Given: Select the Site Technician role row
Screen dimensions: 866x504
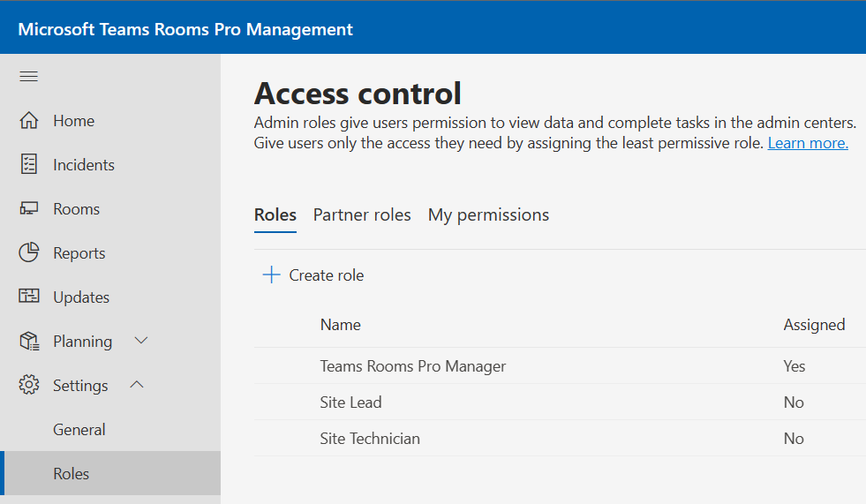Looking at the screenshot, I should (x=370, y=439).
